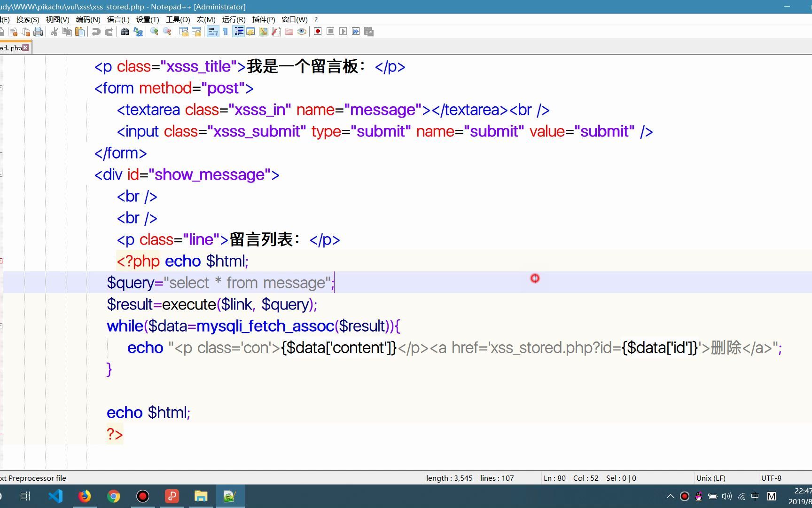The height and width of the screenshot is (508, 812).
Task: Toggle the Indent Guide toolbar button
Action: click(238, 32)
